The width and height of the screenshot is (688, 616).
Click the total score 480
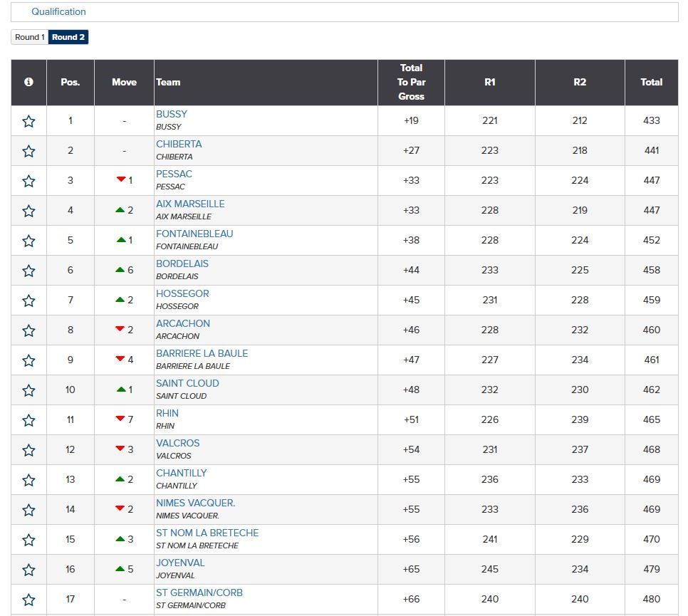click(652, 600)
